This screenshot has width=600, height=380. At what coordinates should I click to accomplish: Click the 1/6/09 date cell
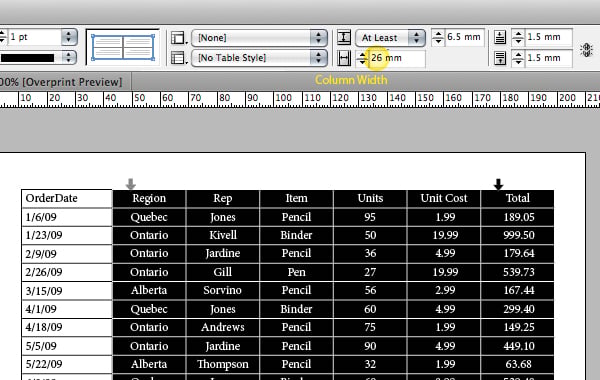pyautogui.click(x=67, y=217)
